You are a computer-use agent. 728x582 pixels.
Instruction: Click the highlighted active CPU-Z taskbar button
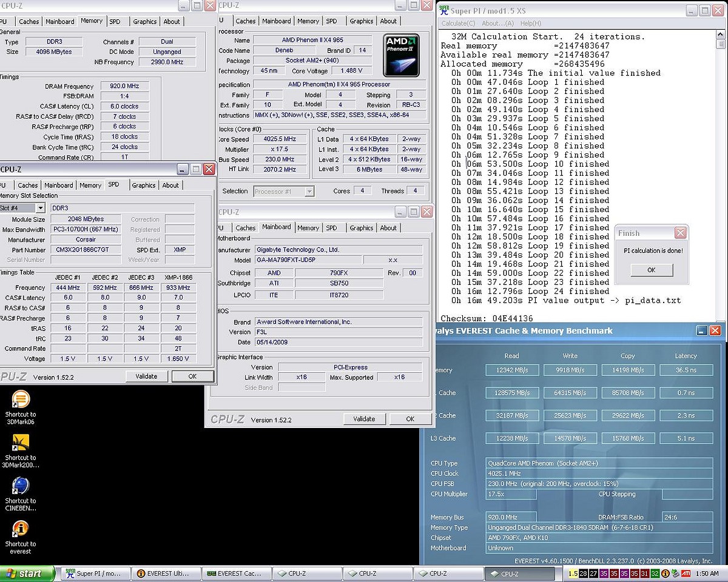[519, 573]
